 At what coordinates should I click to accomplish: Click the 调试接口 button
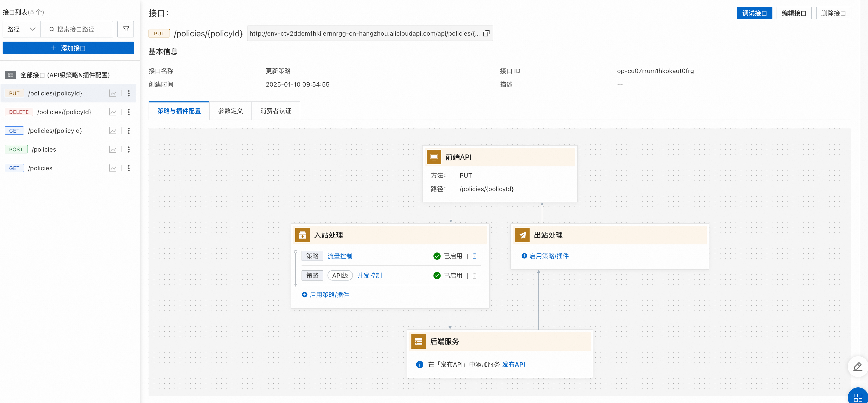click(x=754, y=13)
